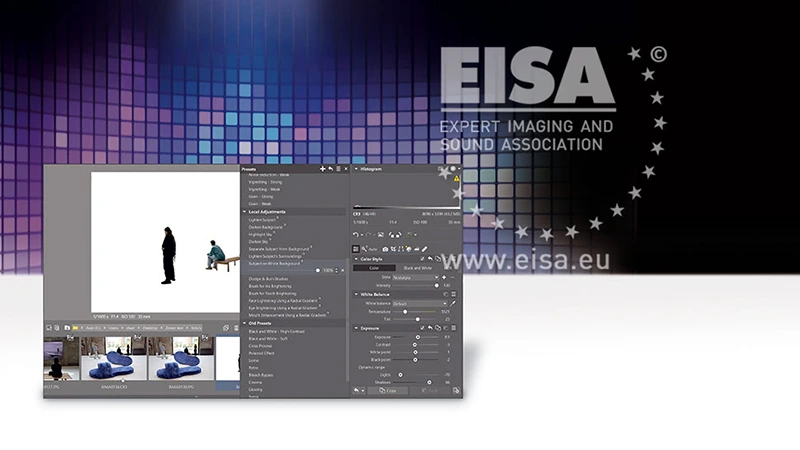
Task: Collapse the Old Presets group
Action: [244, 323]
